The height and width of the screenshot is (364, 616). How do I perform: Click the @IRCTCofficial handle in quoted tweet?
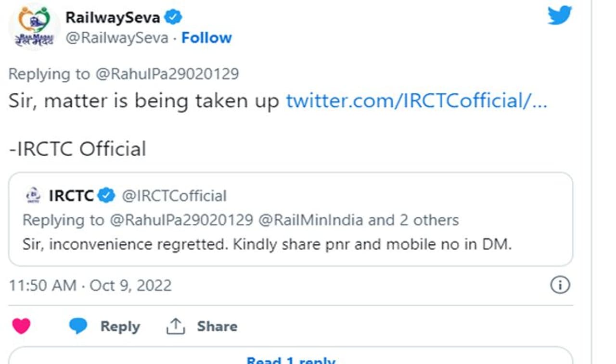[x=174, y=196]
